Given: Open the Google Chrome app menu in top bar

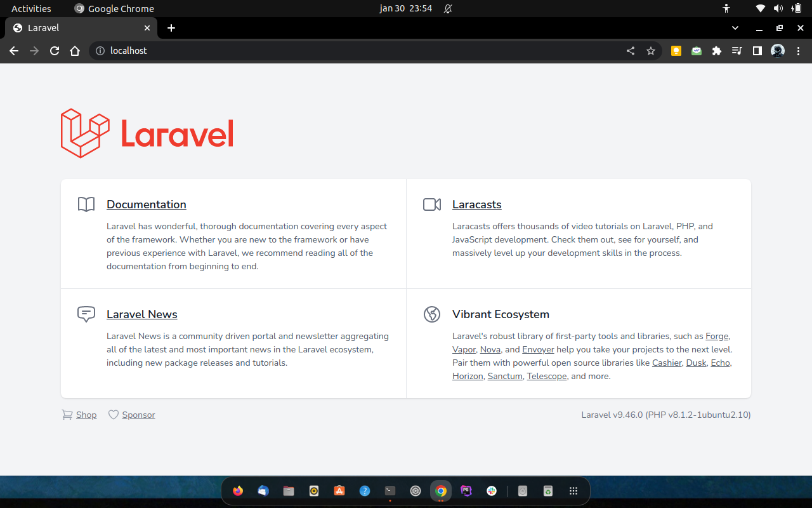Looking at the screenshot, I should (x=114, y=8).
